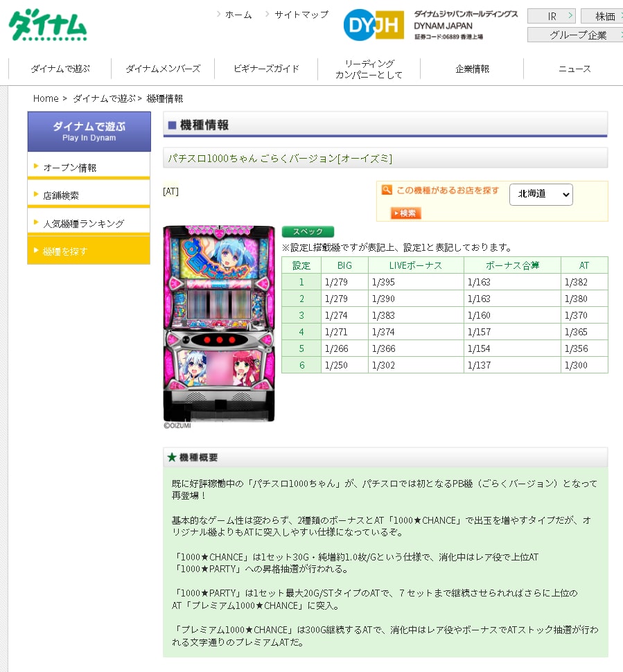Open the ニュース navigation menu
The image size is (623, 672).
pyautogui.click(x=574, y=69)
